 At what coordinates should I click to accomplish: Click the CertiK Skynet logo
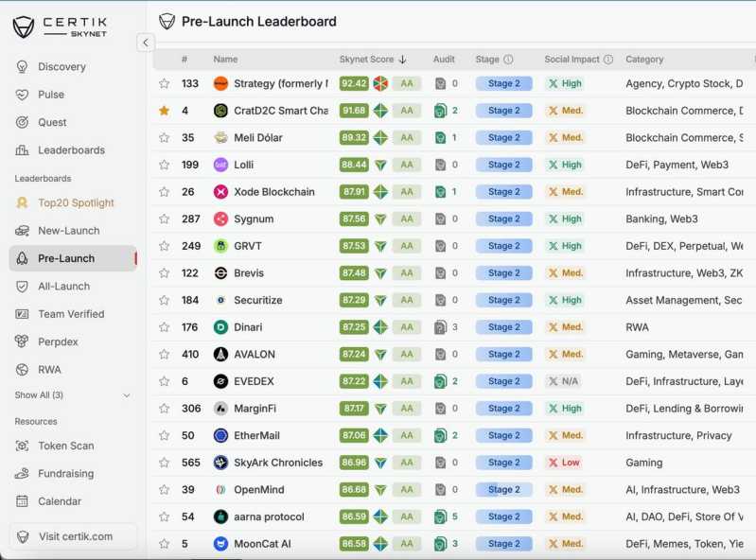tap(60, 27)
